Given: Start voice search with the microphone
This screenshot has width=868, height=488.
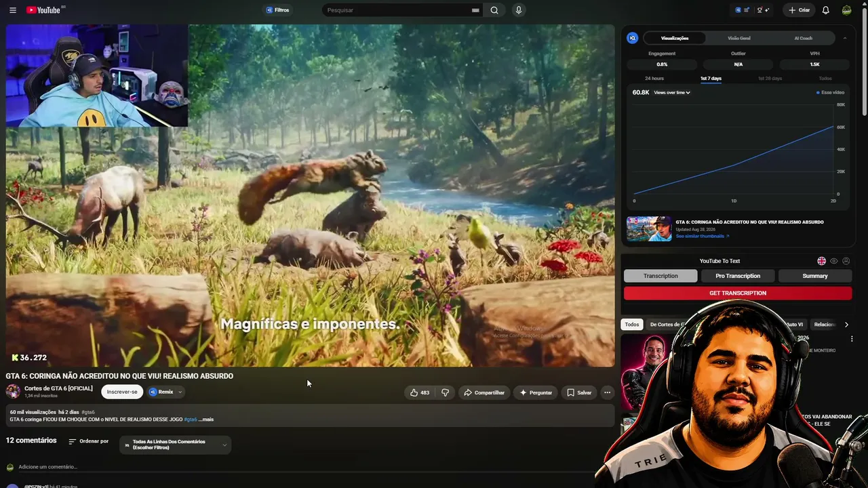Looking at the screenshot, I should [x=519, y=10].
